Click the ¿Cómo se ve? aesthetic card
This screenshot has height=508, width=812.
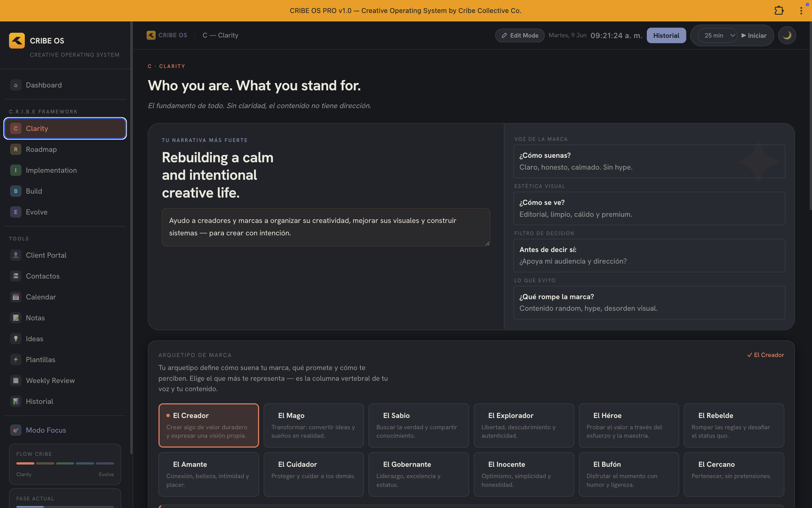[649, 208]
